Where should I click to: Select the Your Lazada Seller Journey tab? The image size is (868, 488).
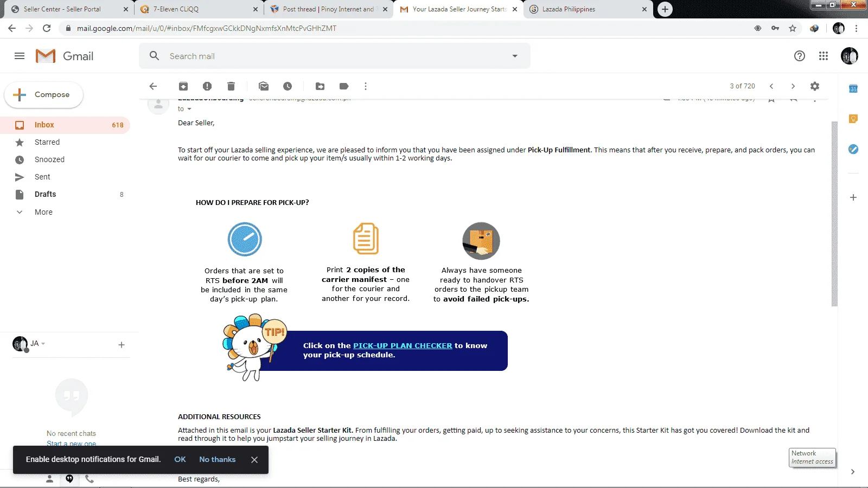[459, 9]
